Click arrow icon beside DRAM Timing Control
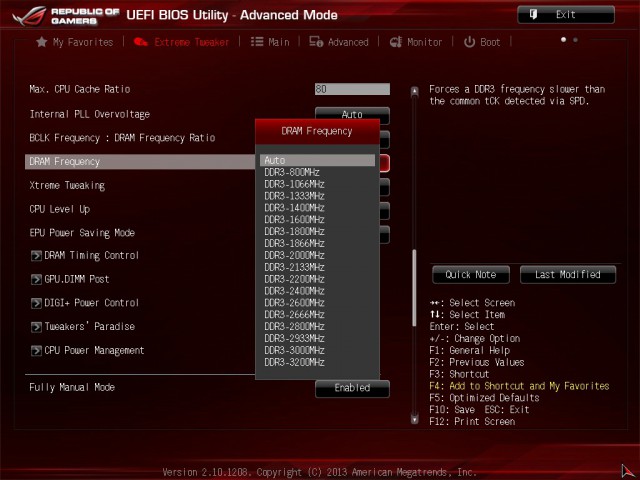 (36, 256)
